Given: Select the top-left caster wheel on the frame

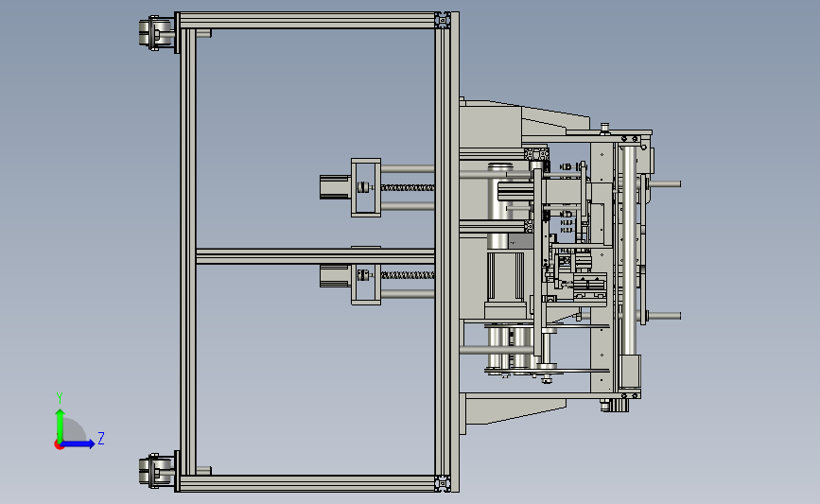Looking at the screenshot, I should (x=156, y=32).
